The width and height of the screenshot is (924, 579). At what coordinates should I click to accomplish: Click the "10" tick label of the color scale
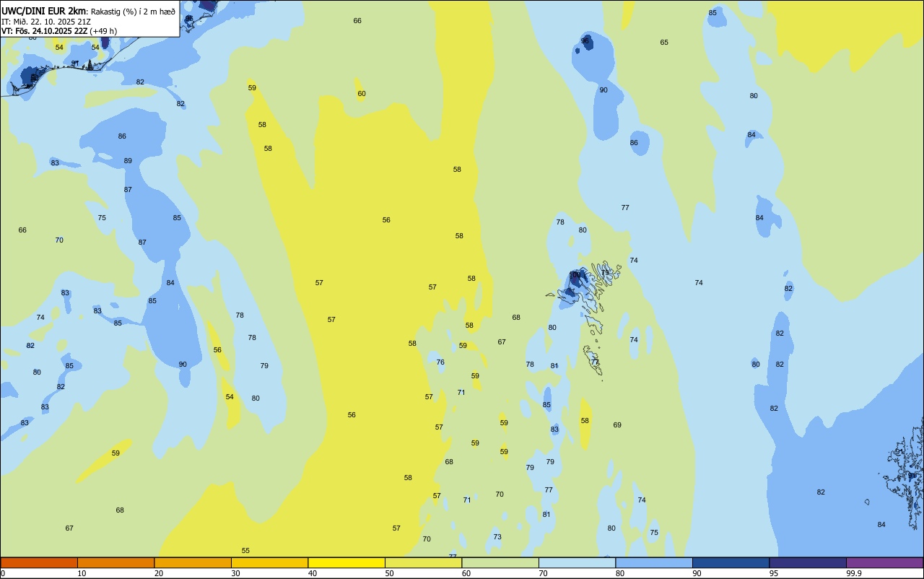pyautogui.click(x=82, y=573)
